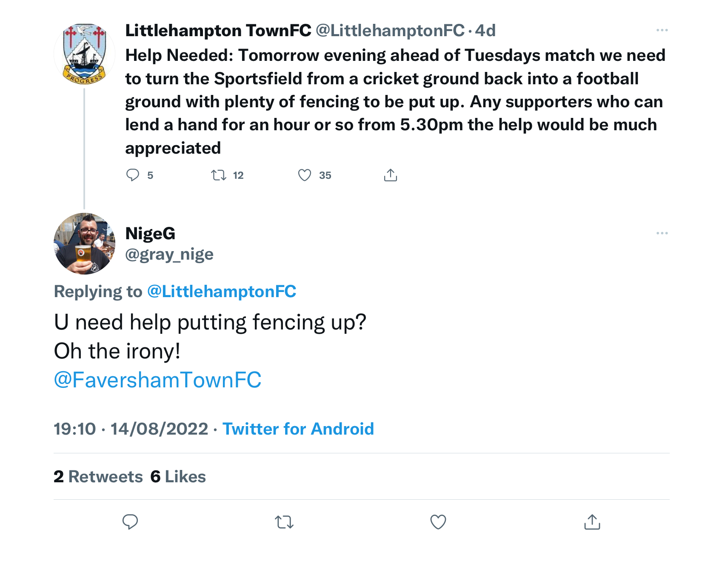This screenshot has width=728, height=567.
Task: Like the Littlehampton TownFC tweet
Action: pos(305,175)
